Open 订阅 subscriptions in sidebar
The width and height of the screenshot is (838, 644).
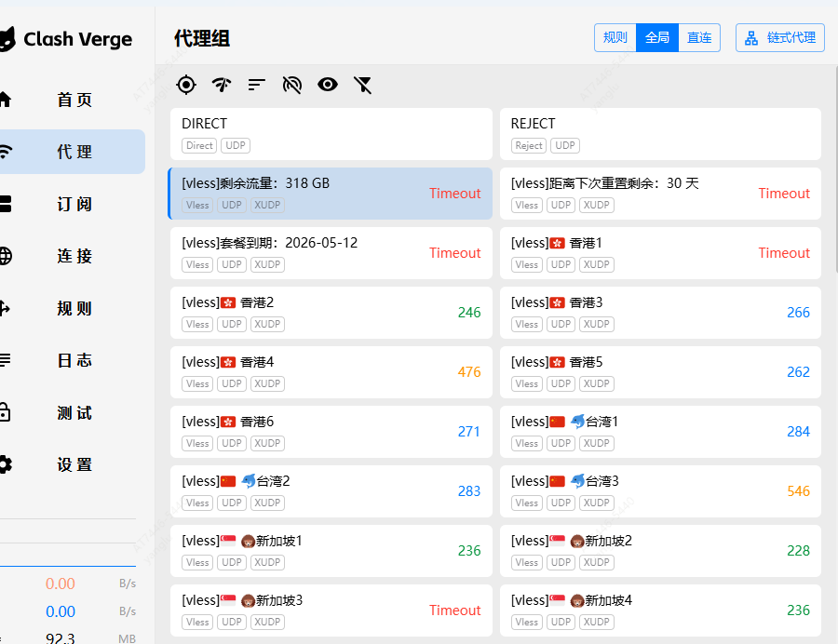tap(74, 204)
